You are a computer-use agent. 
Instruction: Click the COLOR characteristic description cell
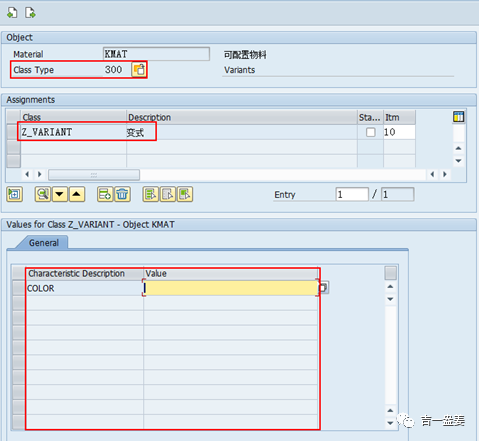click(85, 288)
